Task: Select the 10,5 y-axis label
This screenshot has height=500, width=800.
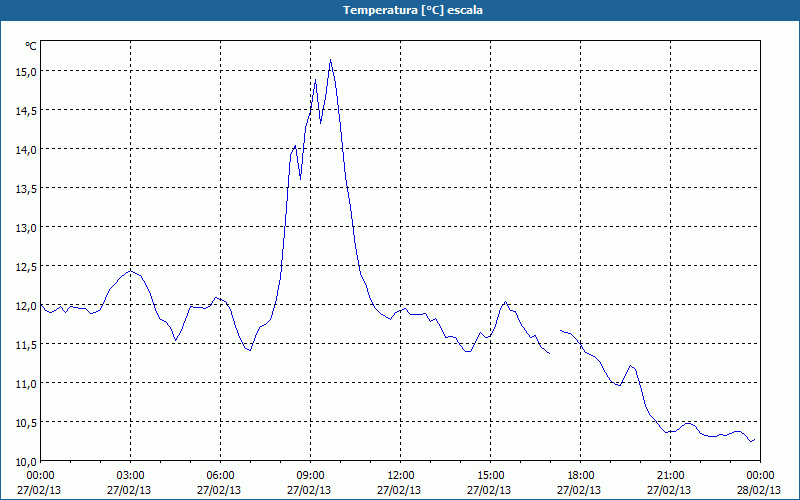Action: (x=26, y=423)
